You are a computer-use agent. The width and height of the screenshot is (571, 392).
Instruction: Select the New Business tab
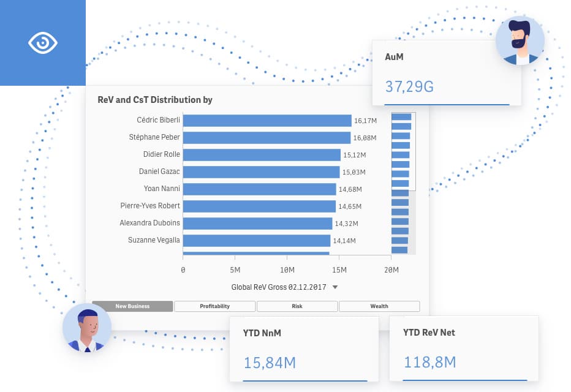[132, 306]
